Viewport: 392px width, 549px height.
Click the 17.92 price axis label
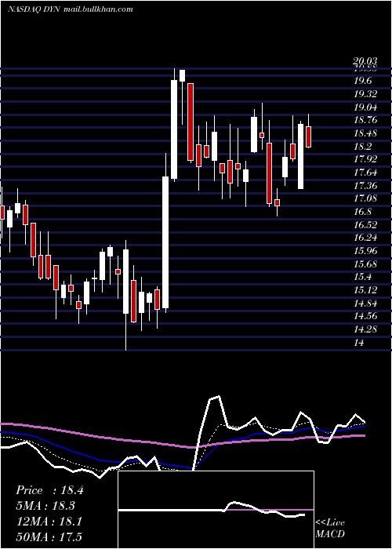click(365, 159)
